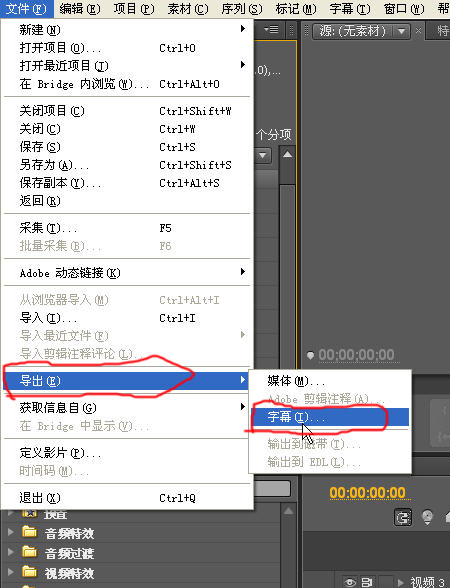Image resolution: width=450 pixels, height=588 pixels.
Task: Choose 保存副本(Y)... menu entry
Action: pyautogui.click(x=127, y=183)
